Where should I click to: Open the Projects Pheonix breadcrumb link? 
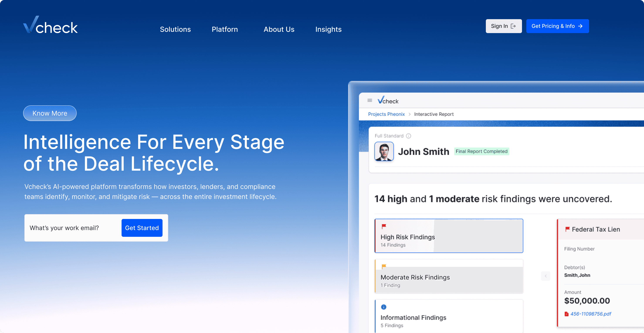386,114
